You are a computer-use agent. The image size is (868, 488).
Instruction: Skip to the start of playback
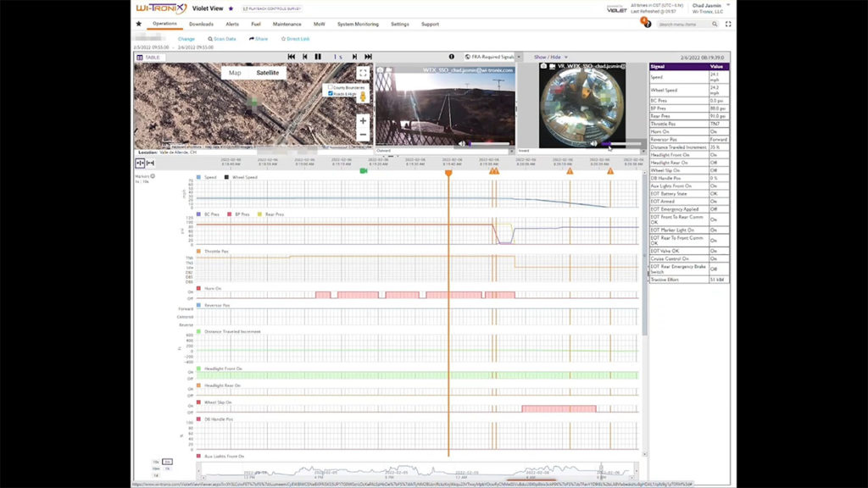pyautogui.click(x=290, y=57)
